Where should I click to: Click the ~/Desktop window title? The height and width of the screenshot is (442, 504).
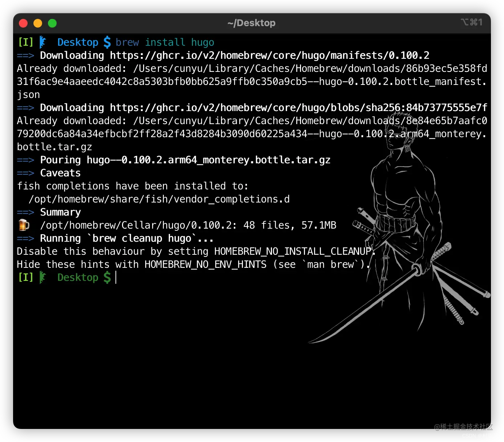[251, 23]
